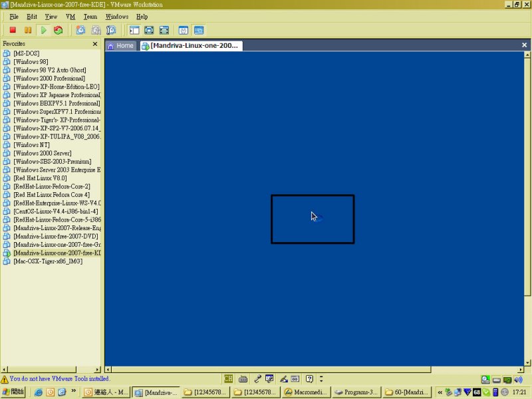Click the VMware Tools not installed warning text
This screenshot has width=532, height=399.
[59, 378]
